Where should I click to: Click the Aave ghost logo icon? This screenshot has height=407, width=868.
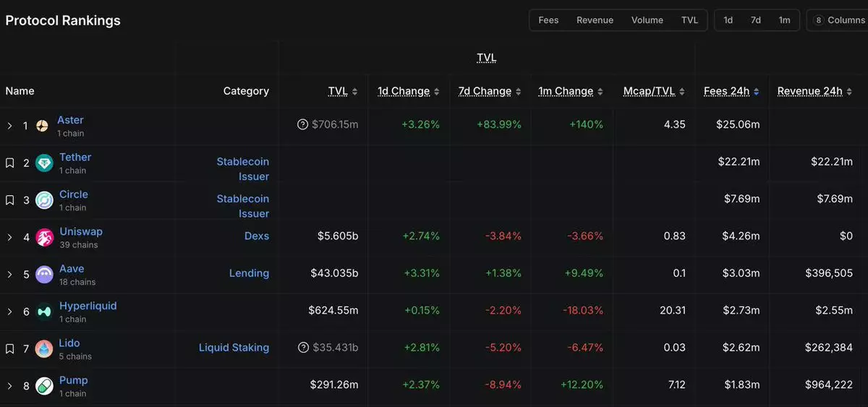[44, 275]
